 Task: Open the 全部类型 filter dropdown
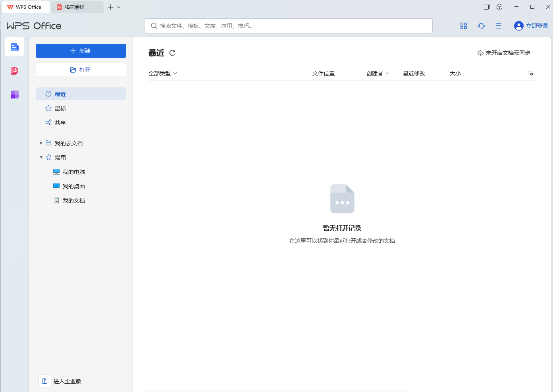[x=163, y=73]
